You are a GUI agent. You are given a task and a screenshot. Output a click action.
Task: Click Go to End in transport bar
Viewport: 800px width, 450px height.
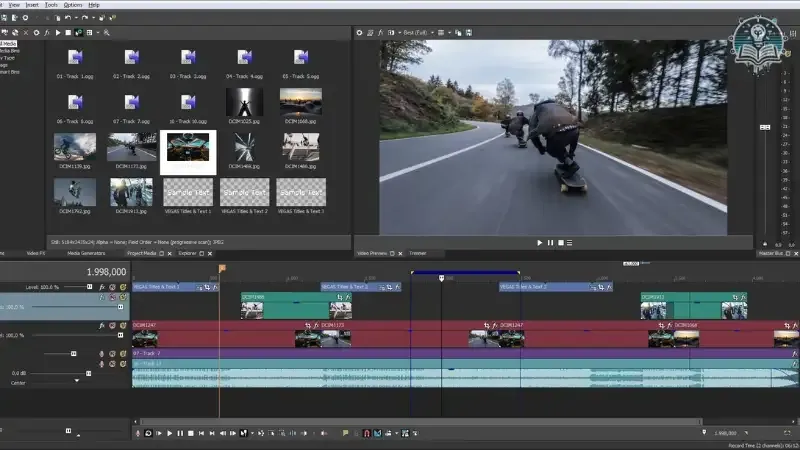[x=212, y=433]
